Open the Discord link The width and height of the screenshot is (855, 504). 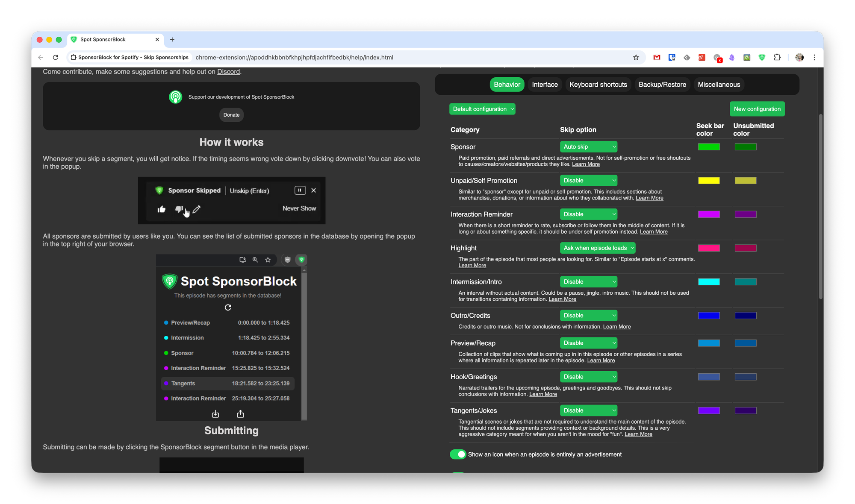(228, 72)
